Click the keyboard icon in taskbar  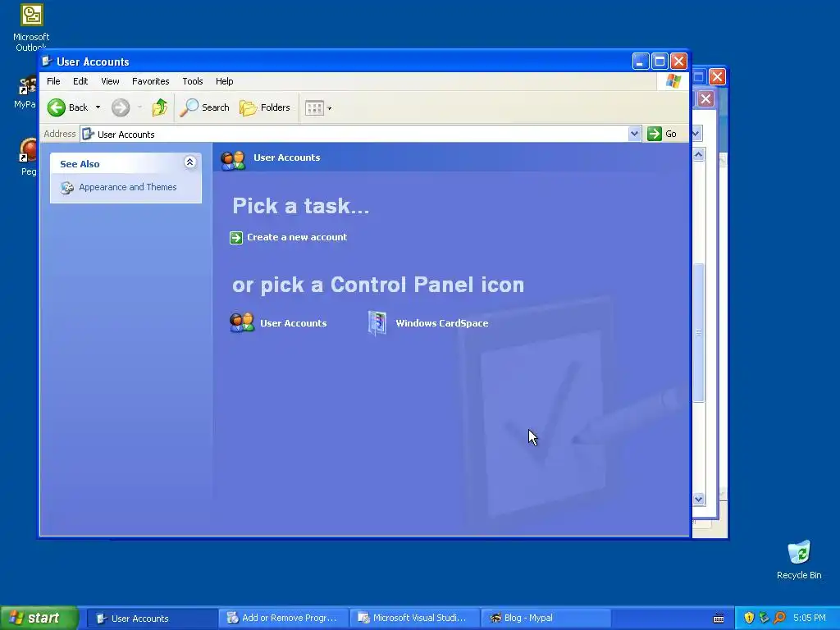(719, 619)
